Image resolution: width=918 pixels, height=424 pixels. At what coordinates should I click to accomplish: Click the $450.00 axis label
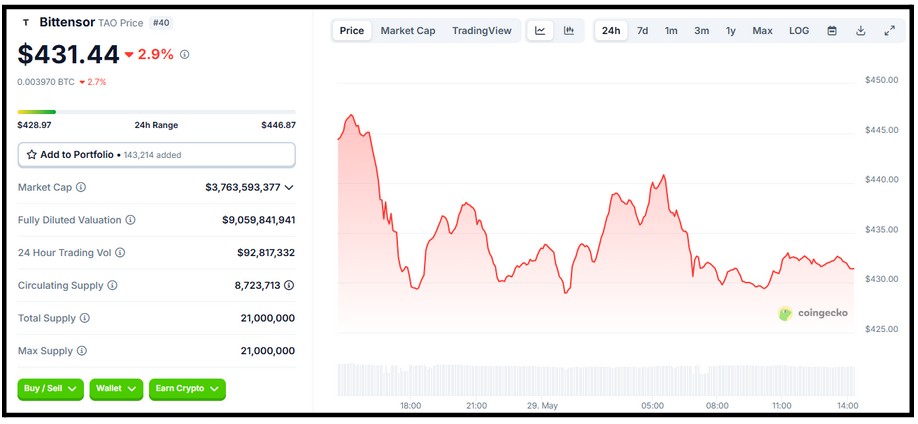pyautogui.click(x=881, y=80)
